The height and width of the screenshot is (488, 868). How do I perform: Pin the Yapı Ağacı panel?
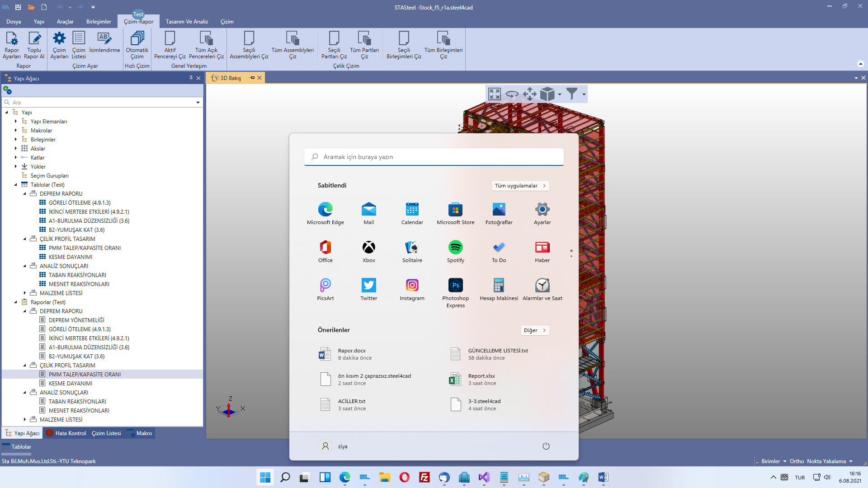[x=191, y=78]
